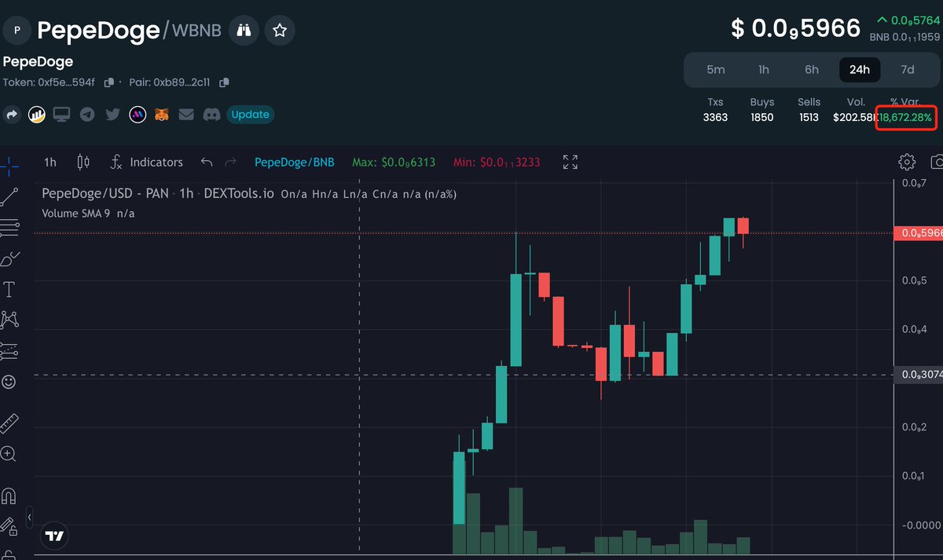Open the Indicators dialog
This screenshot has height=560, width=943.
pyautogui.click(x=146, y=162)
